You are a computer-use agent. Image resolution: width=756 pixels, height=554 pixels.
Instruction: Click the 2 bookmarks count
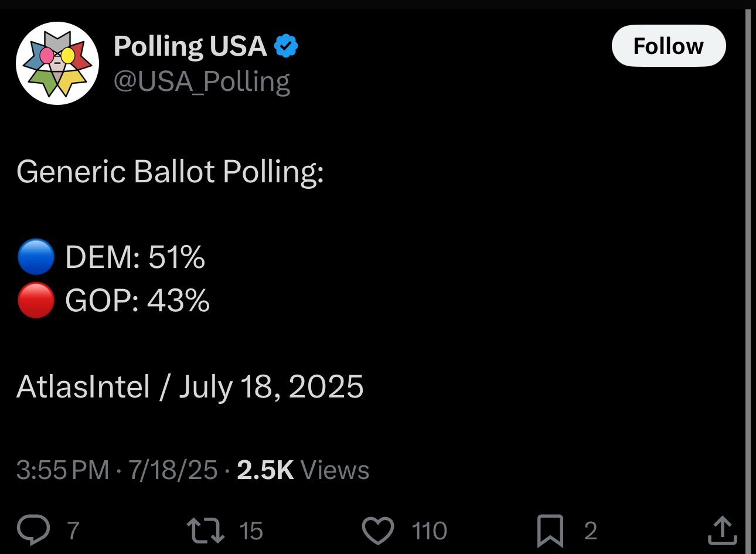tap(591, 531)
